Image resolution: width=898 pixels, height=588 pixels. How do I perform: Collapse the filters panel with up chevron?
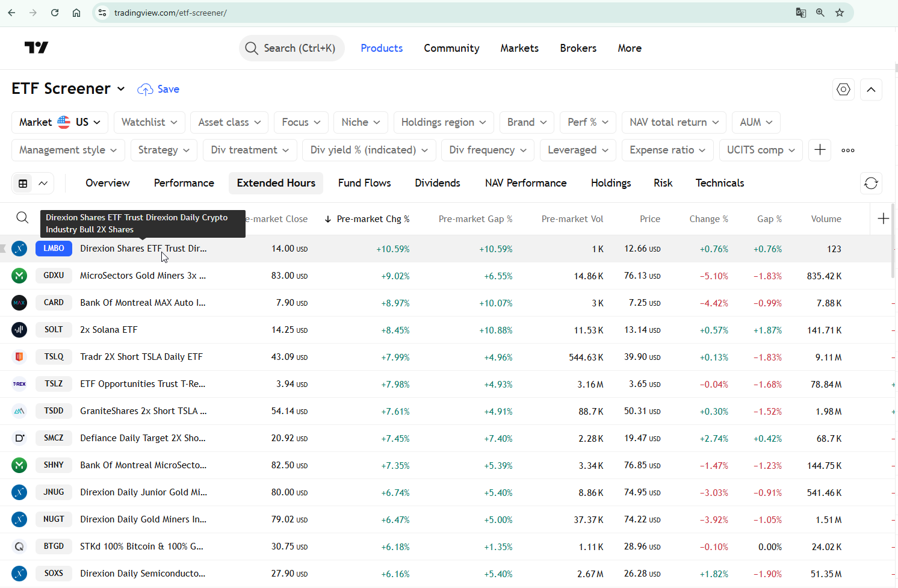(x=872, y=90)
